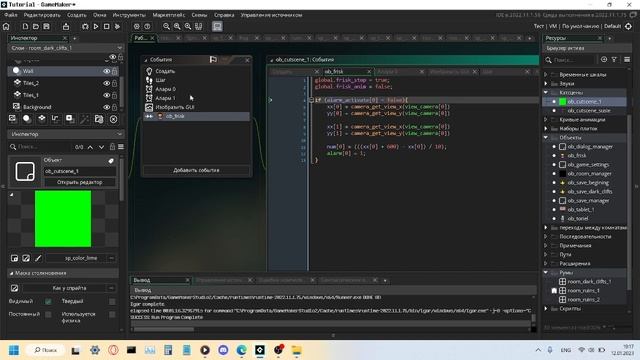Add new instance layer icon

pos(27,119)
